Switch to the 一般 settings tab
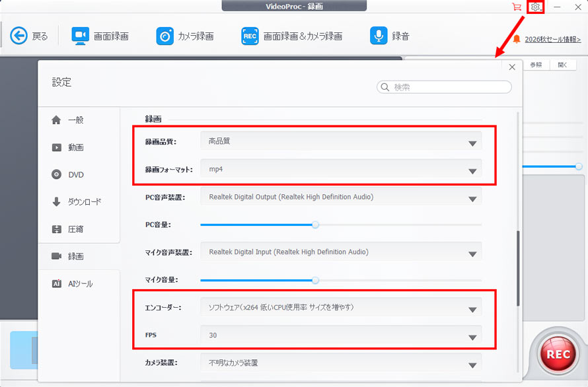Viewport: 588px width, 387px height. [79, 120]
